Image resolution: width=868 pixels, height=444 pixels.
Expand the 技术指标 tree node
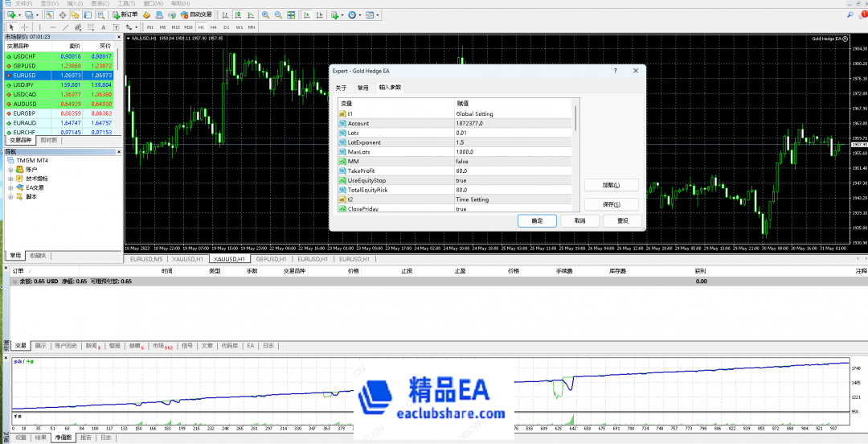coord(11,179)
